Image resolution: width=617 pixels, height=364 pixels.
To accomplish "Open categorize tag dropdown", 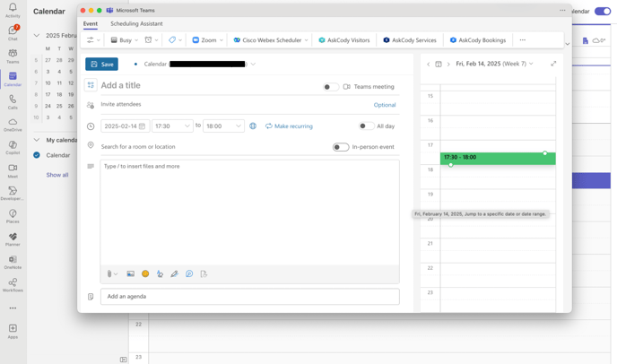I will coord(175,40).
